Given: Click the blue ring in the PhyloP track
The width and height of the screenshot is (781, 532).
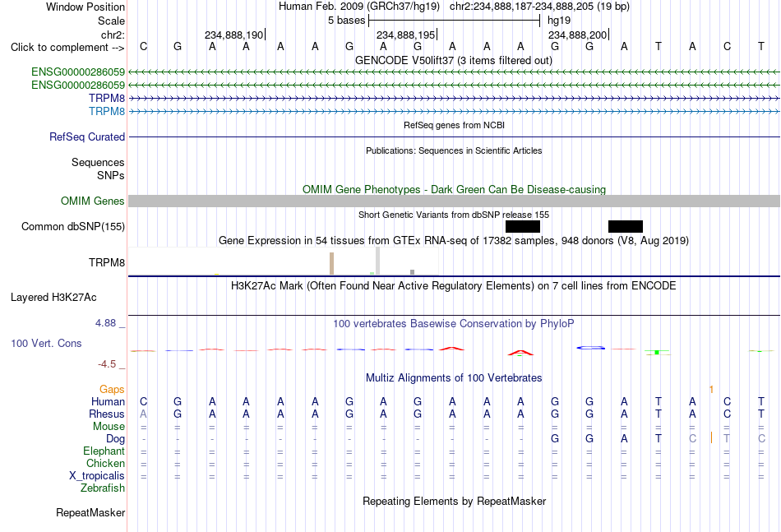Looking at the screenshot, I should [x=591, y=348].
